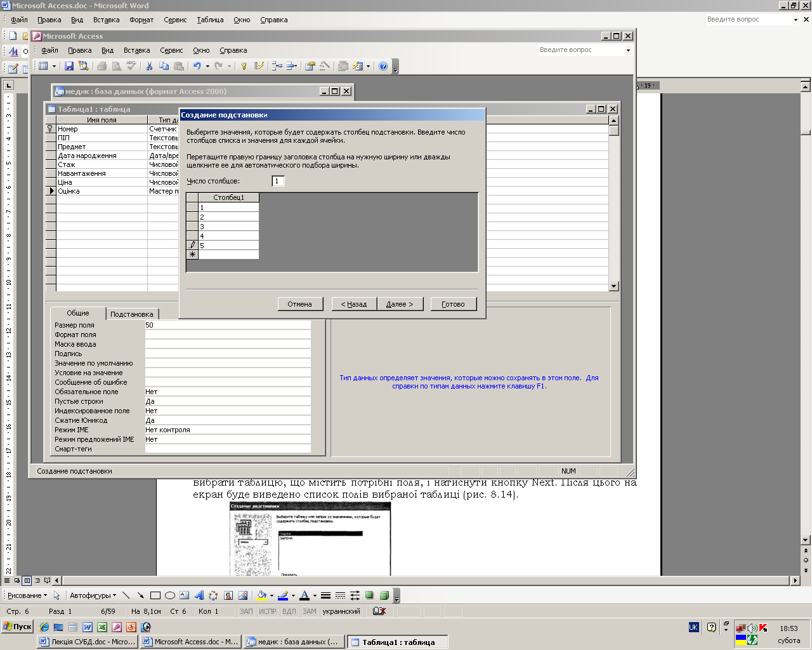This screenshot has height=650, width=812.
Task: Click the Cut scissors icon
Action: click(149, 66)
